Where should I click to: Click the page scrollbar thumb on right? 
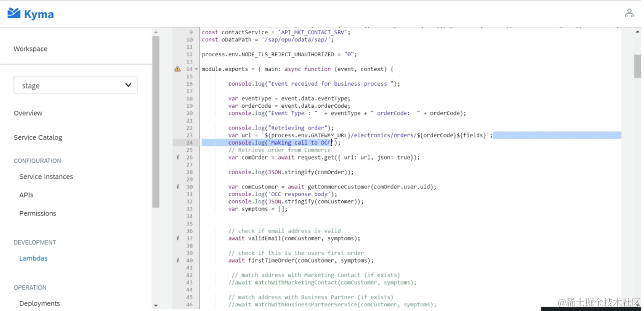[637, 66]
